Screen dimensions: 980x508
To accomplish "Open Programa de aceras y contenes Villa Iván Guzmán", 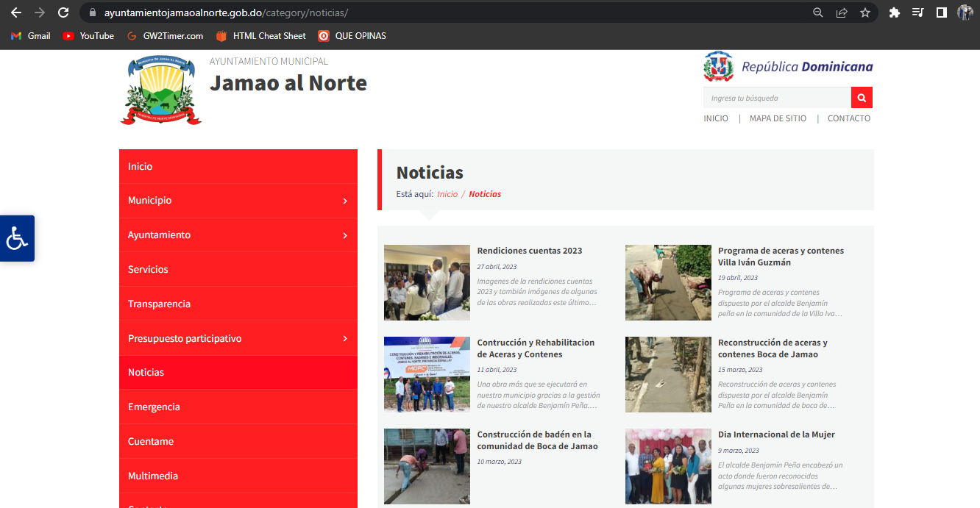I will point(781,257).
